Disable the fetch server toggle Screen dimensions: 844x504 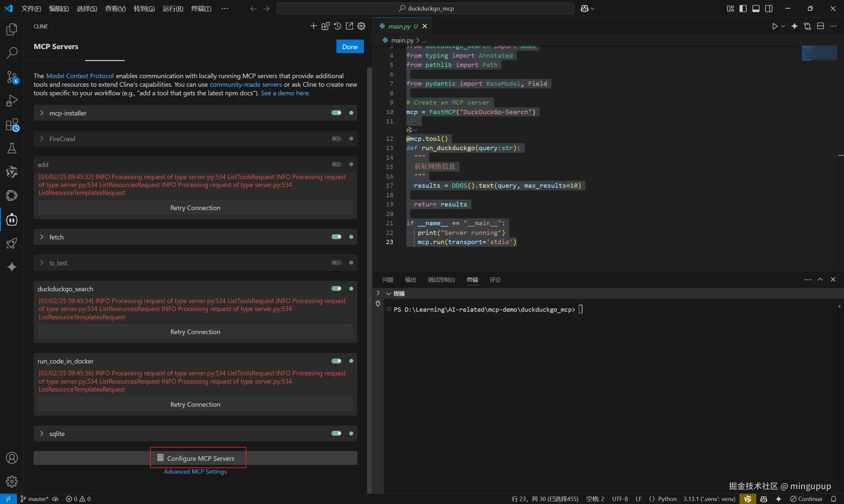coord(336,237)
